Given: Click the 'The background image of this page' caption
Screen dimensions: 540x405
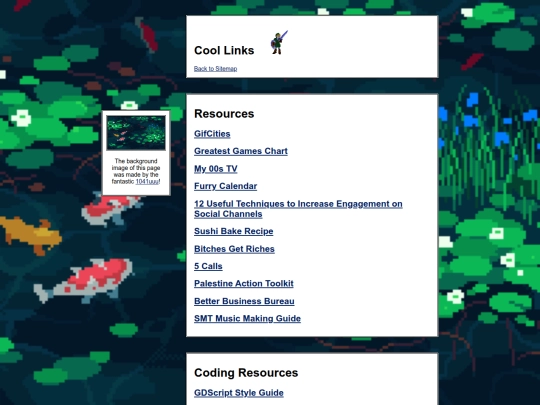Looking at the screenshot, I should pyautogui.click(x=136, y=171).
